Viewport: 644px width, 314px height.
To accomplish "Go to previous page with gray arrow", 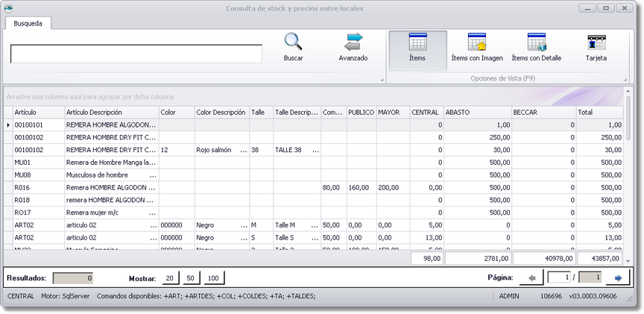I will pos(531,278).
